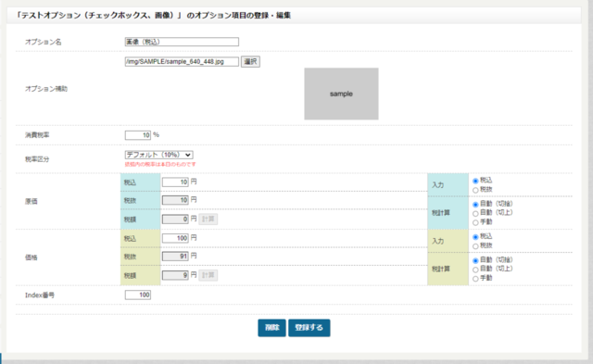Click the オプション名 text field
This screenshot has height=364, width=593.
pos(182,42)
